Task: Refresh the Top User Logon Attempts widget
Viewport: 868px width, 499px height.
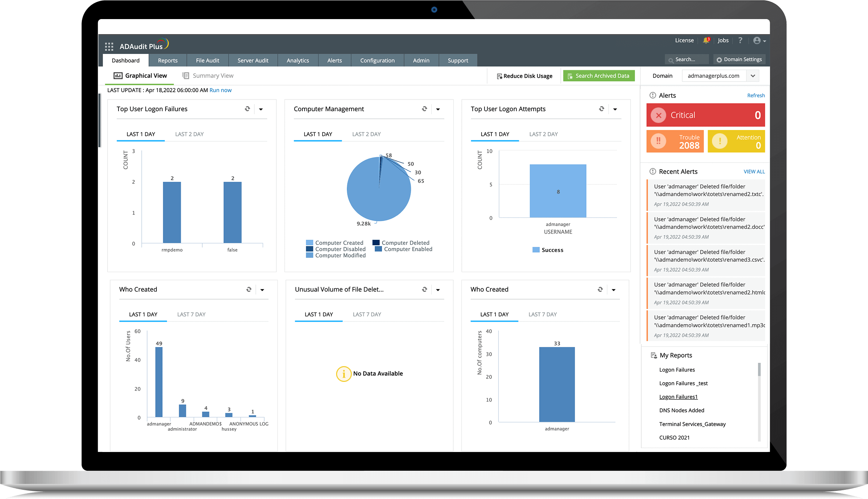Action: pyautogui.click(x=602, y=109)
